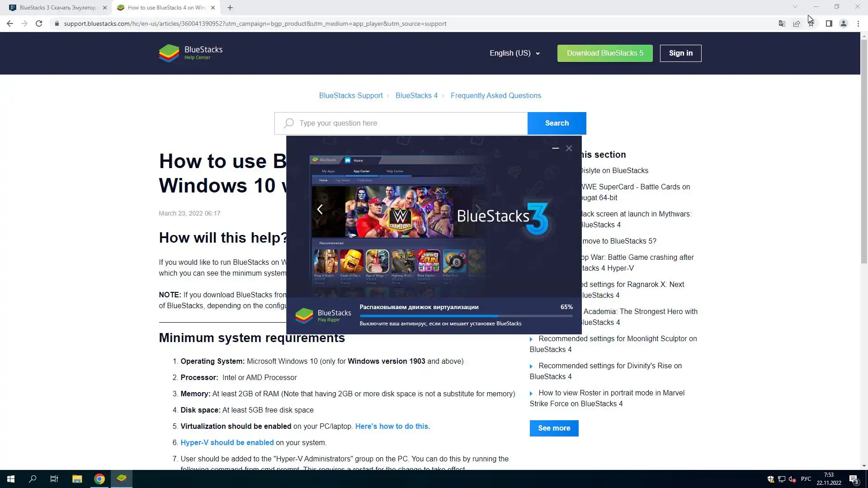
Task: Click the BlueStacks Help Center logo
Action: (x=190, y=53)
